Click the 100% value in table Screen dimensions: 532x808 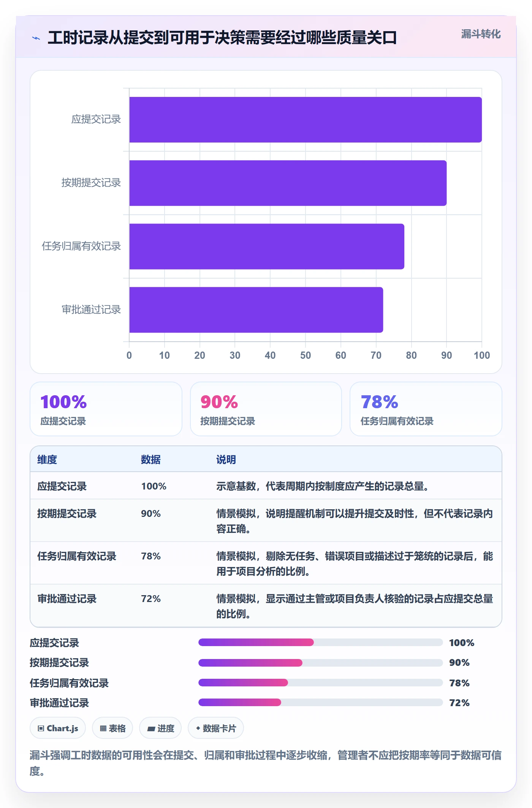[154, 486]
